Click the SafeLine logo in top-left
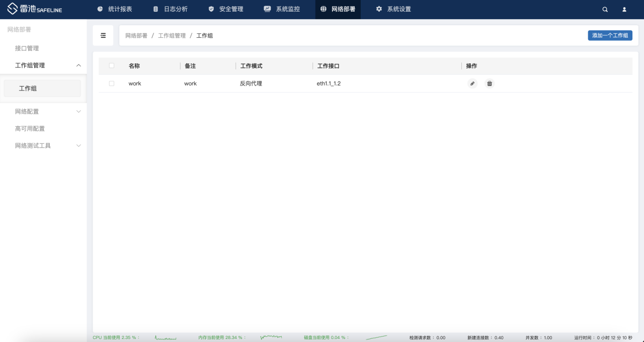The width and height of the screenshot is (644, 342). 35,10
